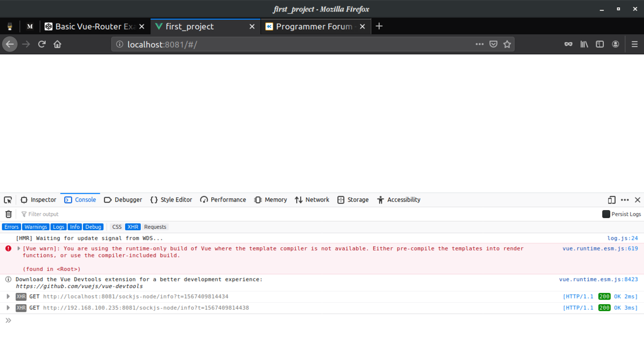Switch to the pinned Medium tab

pyautogui.click(x=30, y=27)
